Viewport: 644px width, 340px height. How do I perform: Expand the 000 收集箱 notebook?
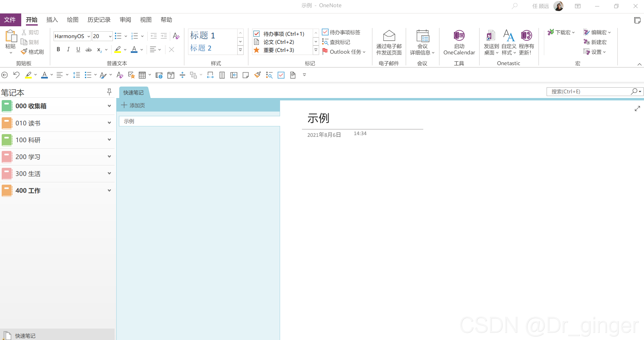click(109, 106)
